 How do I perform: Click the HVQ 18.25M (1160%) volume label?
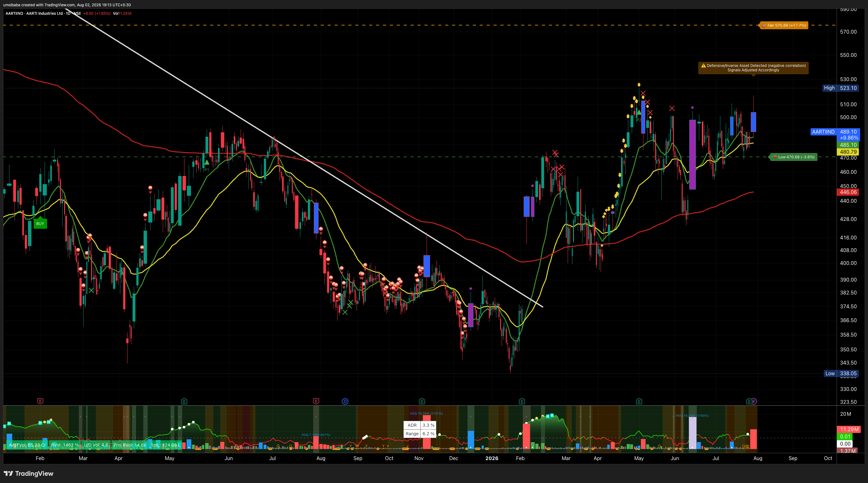tap(692, 415)
